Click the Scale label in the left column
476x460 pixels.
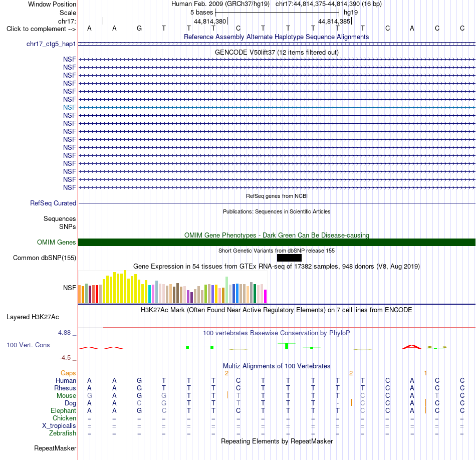coord(68,13)
